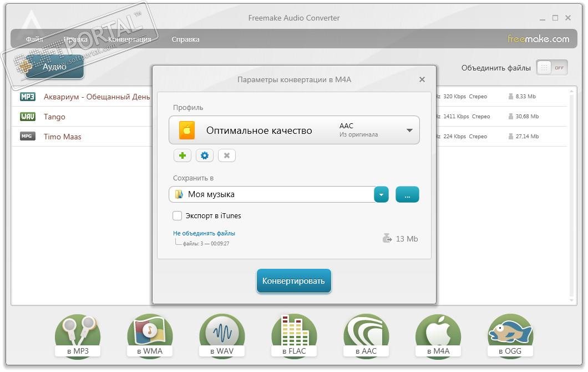Edit profile with the gear icon
This screenshot has width=588, height=372.
(x=205, y=155)
